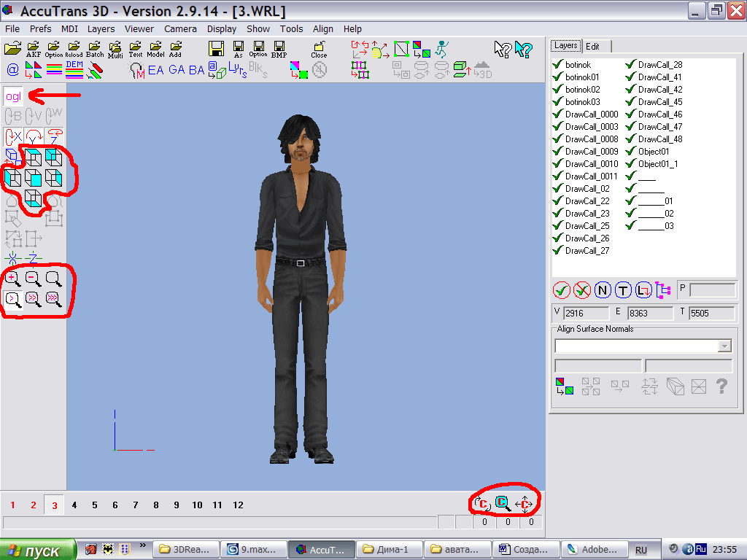Switch to the Layers tab

pos(566,45)
